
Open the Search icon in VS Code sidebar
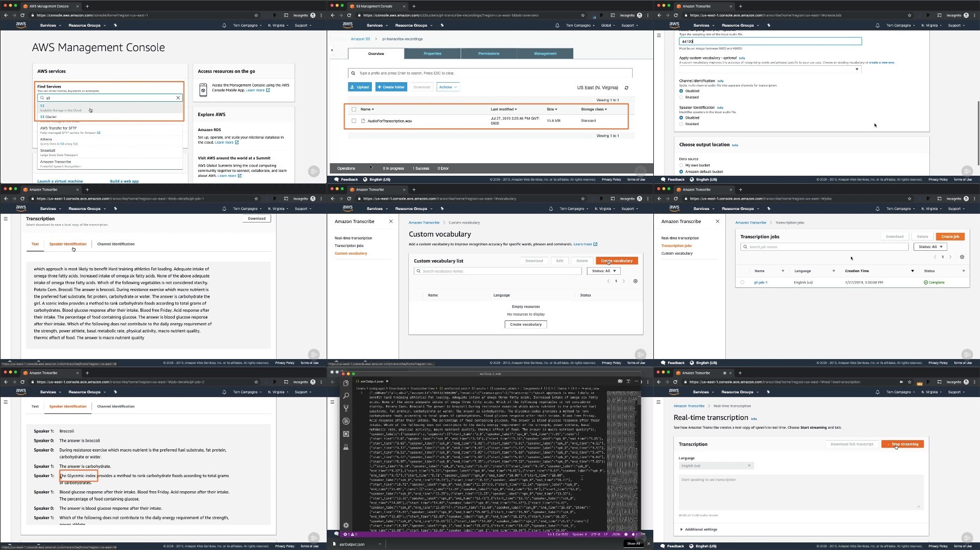[346, 395]
